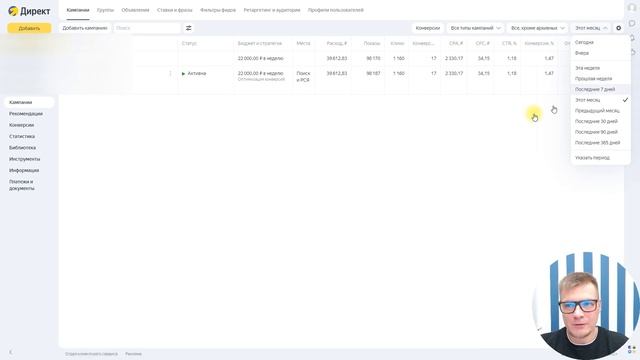Switch to the Объявления tab
Image resolution: width=640 pixels, height=360 pixels.
pos(135,10)
